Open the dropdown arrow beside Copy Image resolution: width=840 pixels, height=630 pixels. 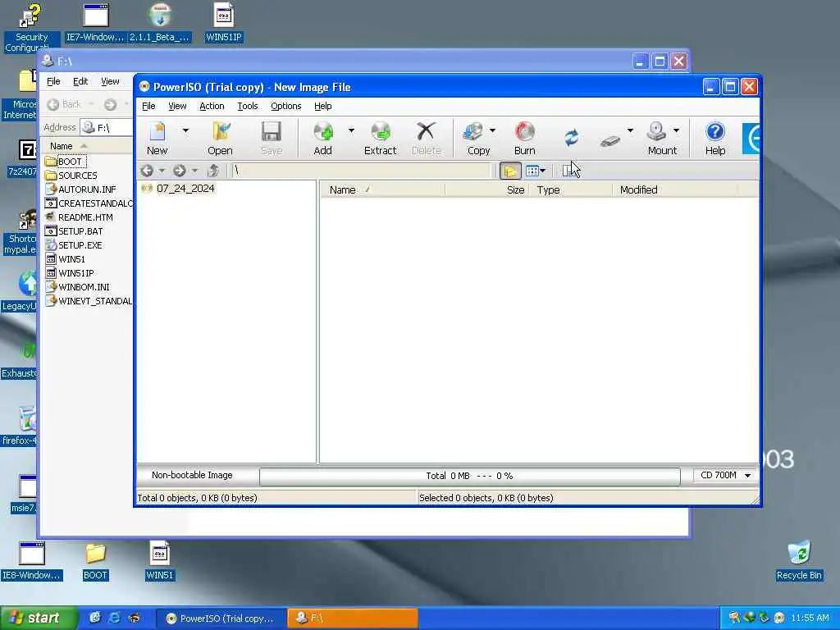coord(492,130)
